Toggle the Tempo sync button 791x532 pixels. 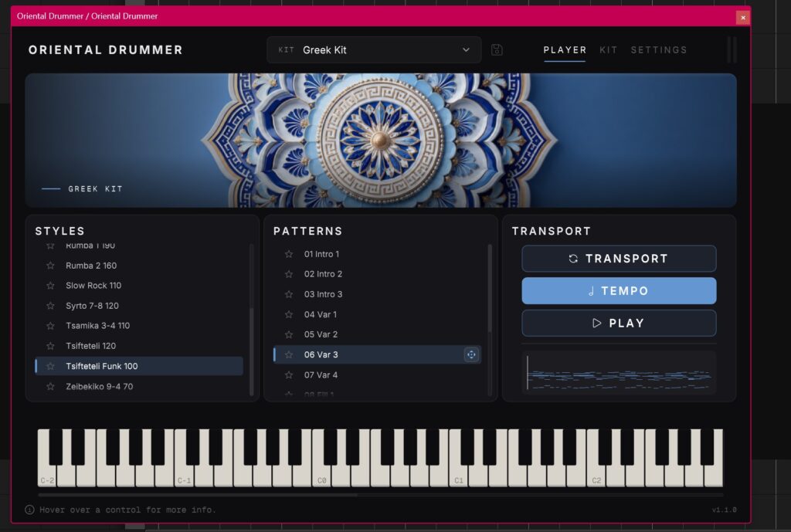619,291
